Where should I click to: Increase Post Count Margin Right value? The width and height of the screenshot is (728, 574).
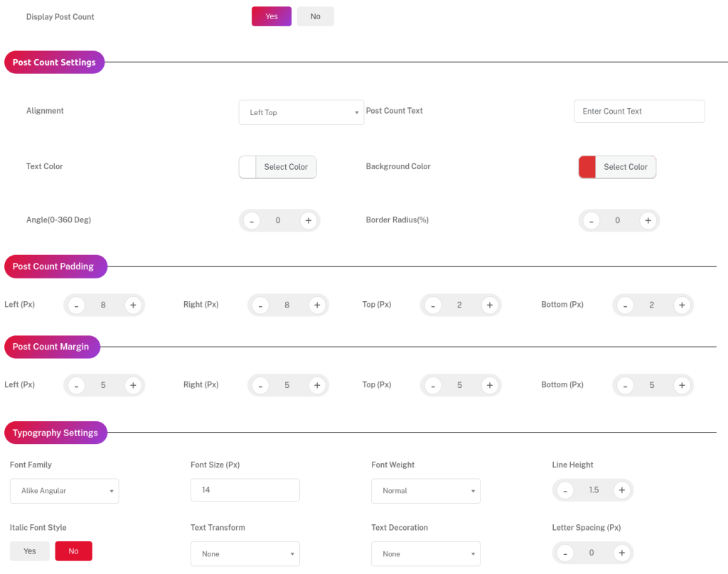coord(316,386)
